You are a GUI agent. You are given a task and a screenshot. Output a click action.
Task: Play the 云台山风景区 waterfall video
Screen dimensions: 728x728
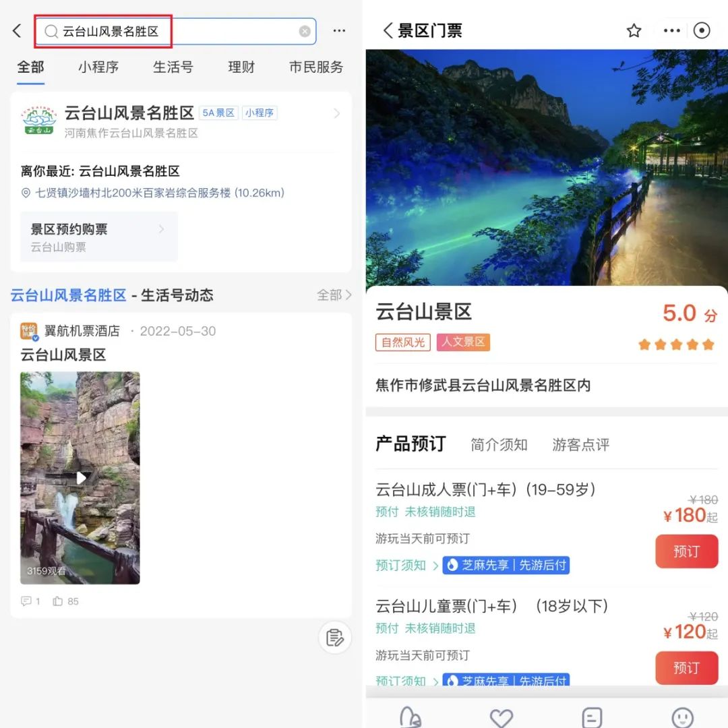click(x=80, y=478)
